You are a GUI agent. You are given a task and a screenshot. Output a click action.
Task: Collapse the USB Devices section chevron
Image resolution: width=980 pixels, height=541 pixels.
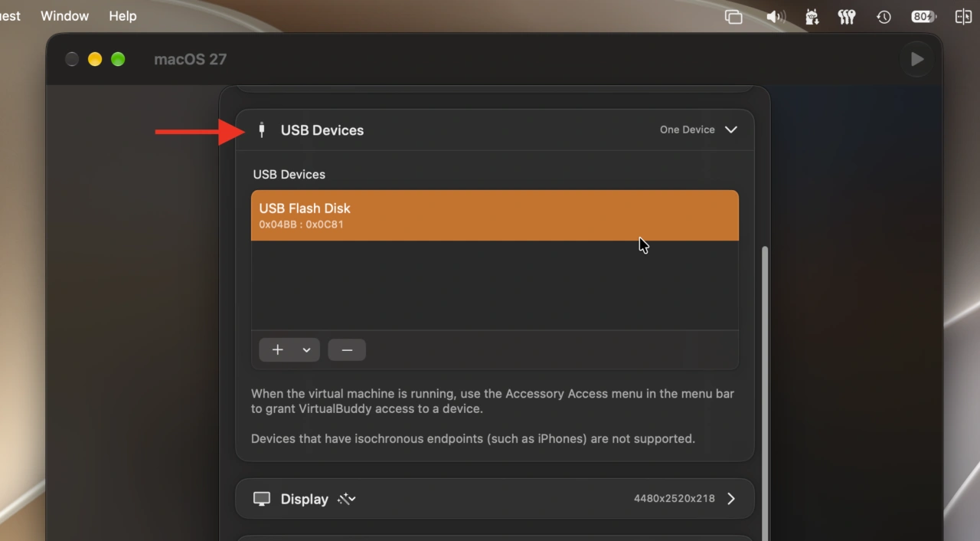731,130
